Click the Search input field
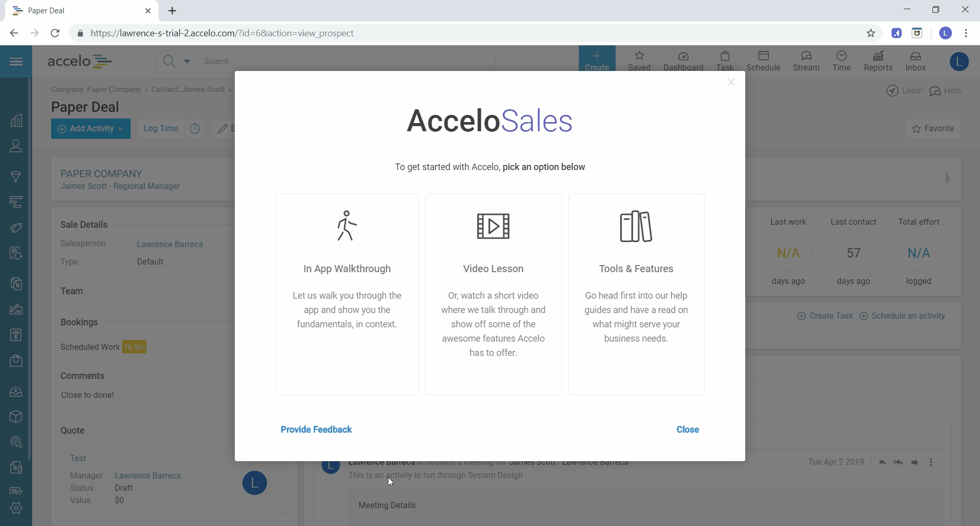This screenshot has height=526, width=980. [347, 62]
